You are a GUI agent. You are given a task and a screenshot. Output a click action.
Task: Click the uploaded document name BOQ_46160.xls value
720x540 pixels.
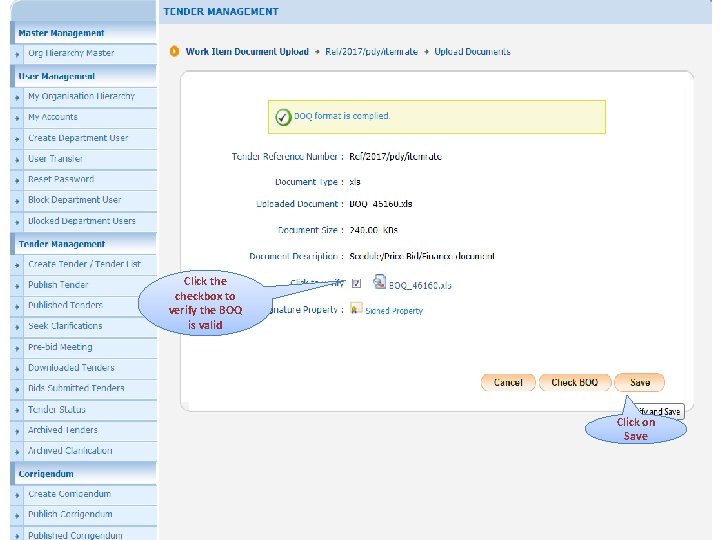pos(381,204)
